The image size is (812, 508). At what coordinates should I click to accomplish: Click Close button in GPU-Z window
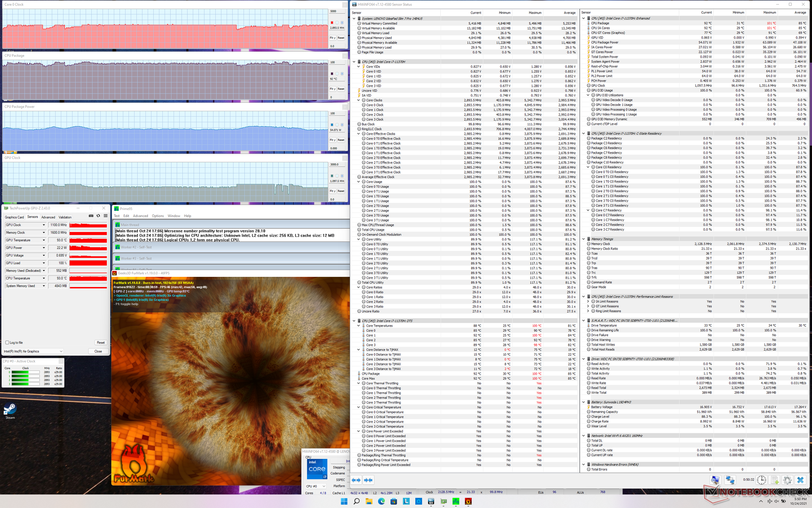click(x=98, y=351)
